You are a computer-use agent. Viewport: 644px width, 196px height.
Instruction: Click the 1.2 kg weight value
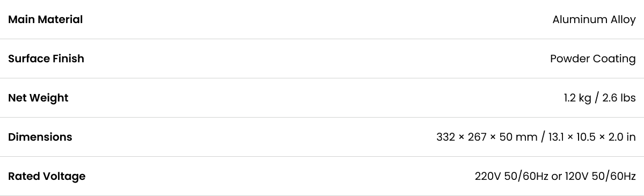click(577, 98)
